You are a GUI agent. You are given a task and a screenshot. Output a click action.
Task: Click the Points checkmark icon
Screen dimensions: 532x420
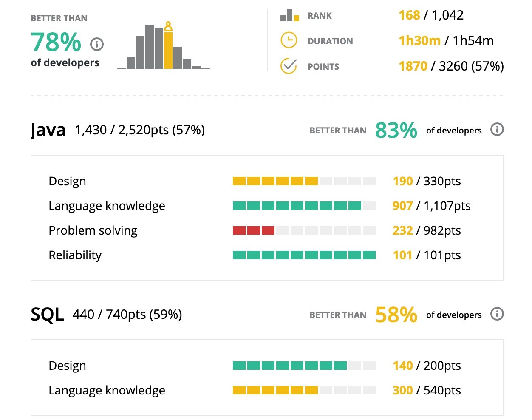[x=289, y=66]
